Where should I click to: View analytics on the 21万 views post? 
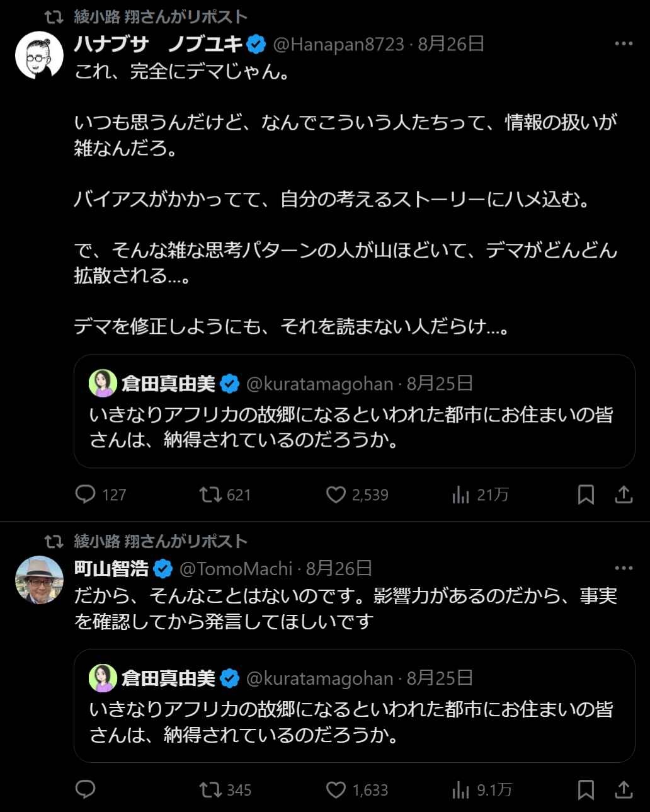coord(461,495)
